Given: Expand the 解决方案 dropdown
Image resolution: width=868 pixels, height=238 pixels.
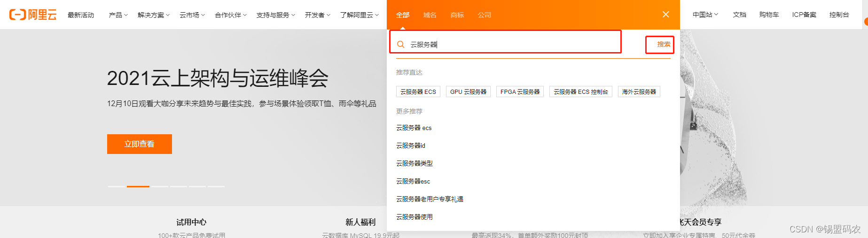Looking at the screenshot, I should 154,15.
